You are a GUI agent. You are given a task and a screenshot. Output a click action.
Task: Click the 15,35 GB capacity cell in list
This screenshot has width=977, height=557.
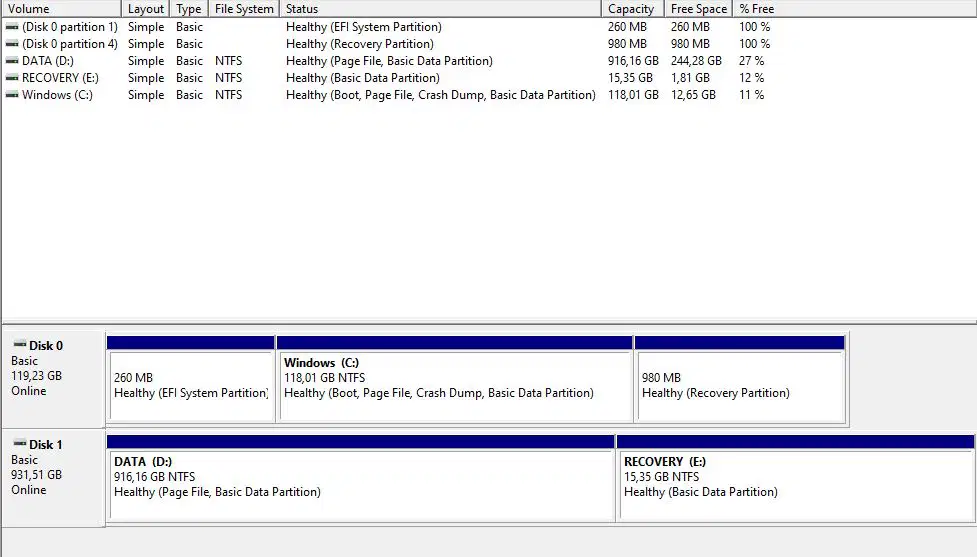click(631, 78)
